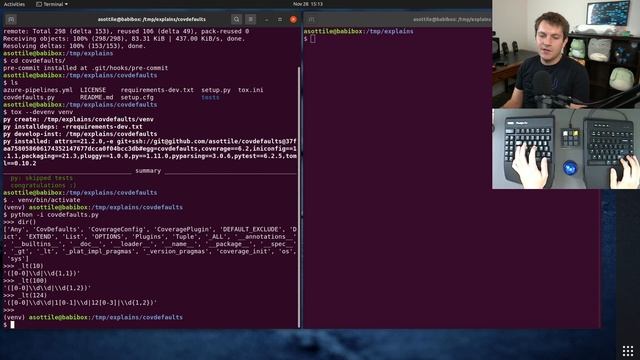Click the 'LICENSE' file name
The width and height of the screenshot is (640, 360).
[x=93, y=90]
